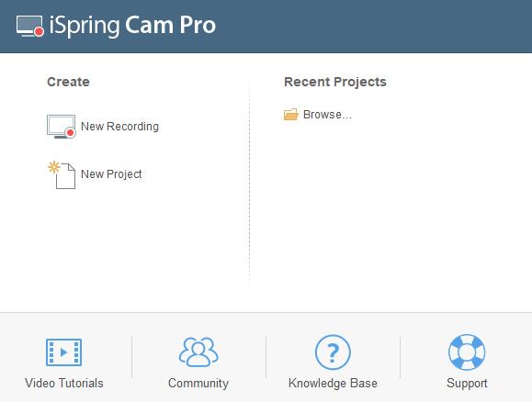This screenshot has width=532, height=402.
Task: Open the Knowledge Base question mark icon
Action: pos(333,352)
